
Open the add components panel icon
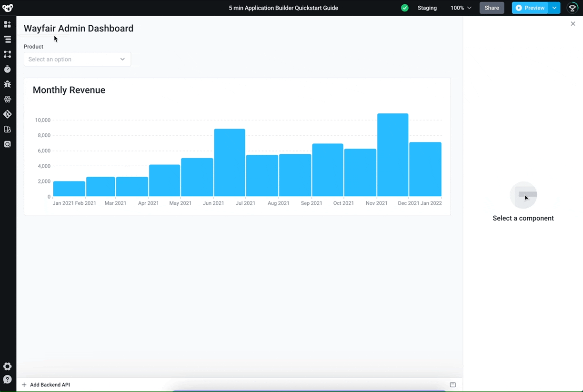[x=8, y=24]
